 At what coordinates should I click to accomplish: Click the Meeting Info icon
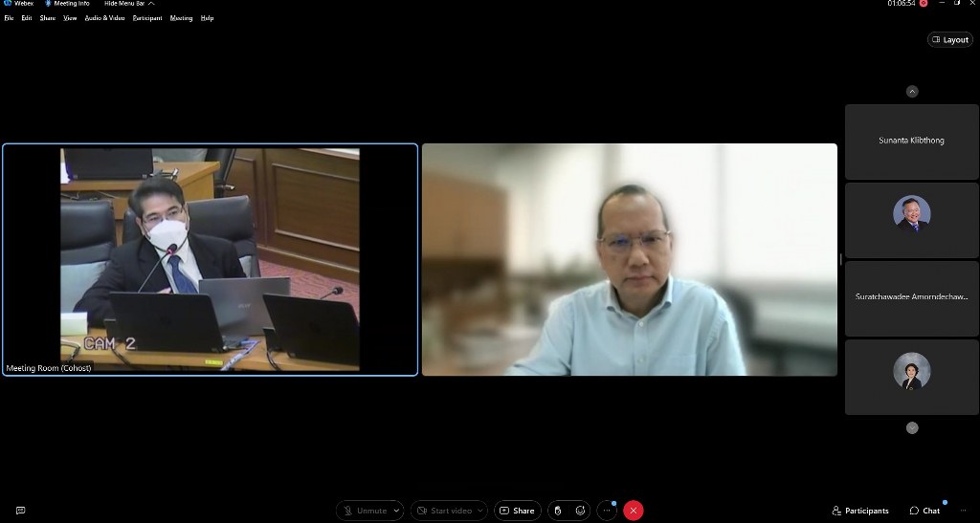67,4
